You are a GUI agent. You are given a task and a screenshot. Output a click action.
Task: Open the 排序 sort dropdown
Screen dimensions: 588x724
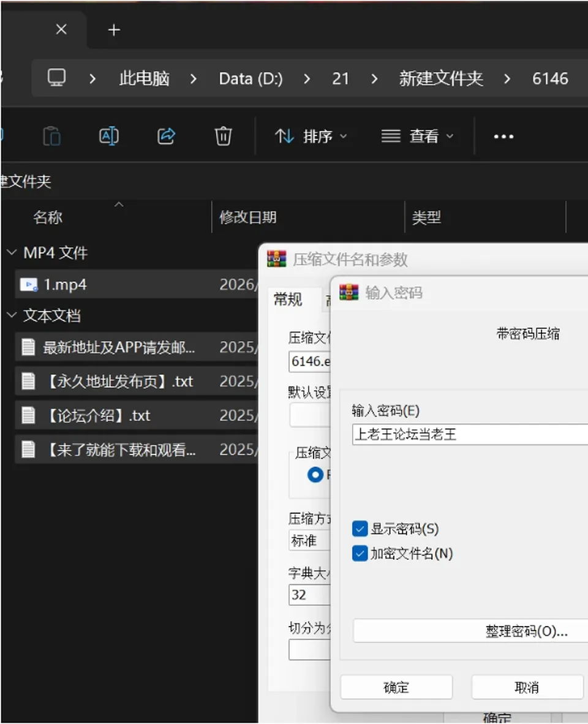pyautogui.click(x=311, y=136)
